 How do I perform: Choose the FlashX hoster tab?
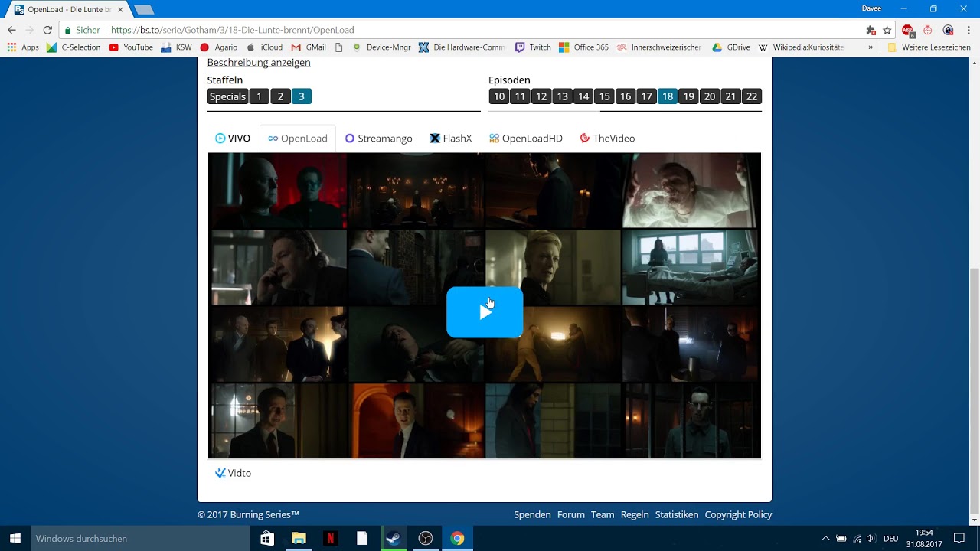point(451,139)
